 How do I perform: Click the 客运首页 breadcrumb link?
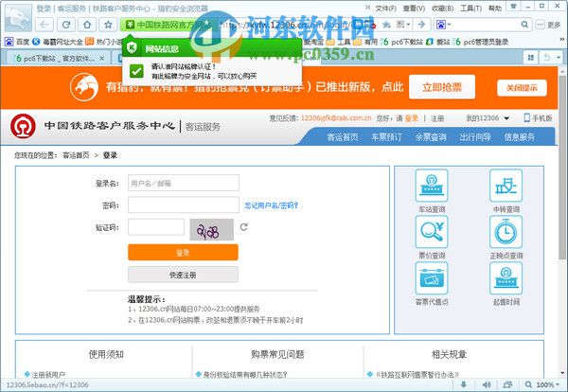(76, 155)
